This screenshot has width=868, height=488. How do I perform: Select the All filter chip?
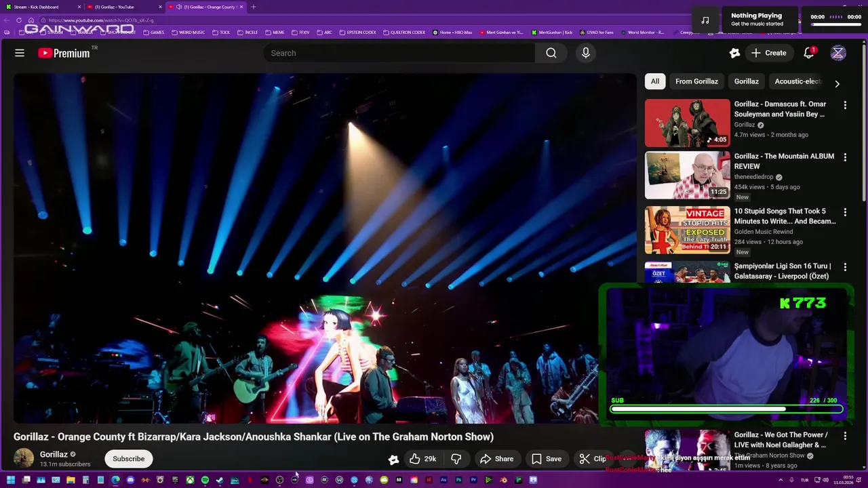[x=655, y=81]
